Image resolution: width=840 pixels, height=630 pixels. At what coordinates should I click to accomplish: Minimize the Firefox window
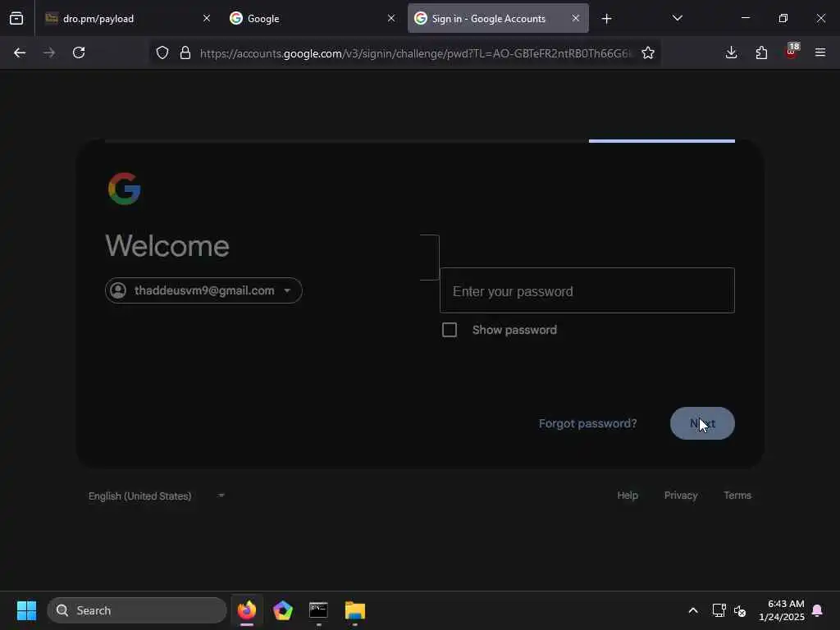(x=746, y=18)
